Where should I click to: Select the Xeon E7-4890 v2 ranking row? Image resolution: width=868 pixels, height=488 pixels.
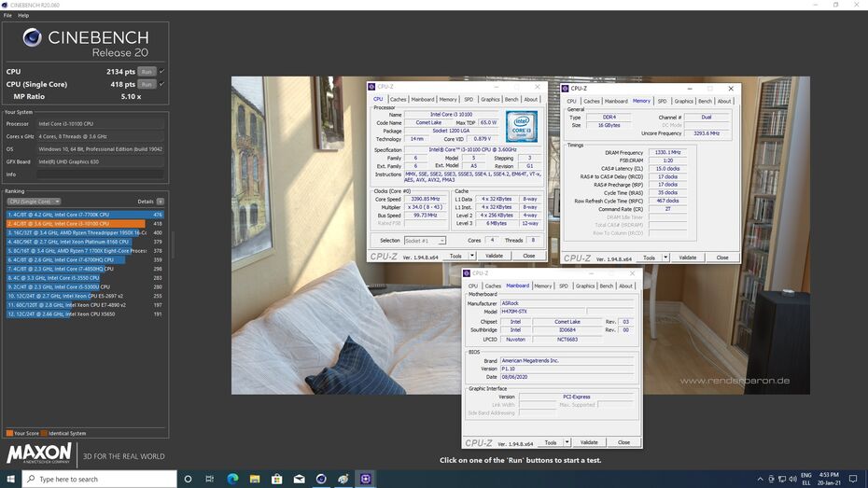[x=85, y=305]
